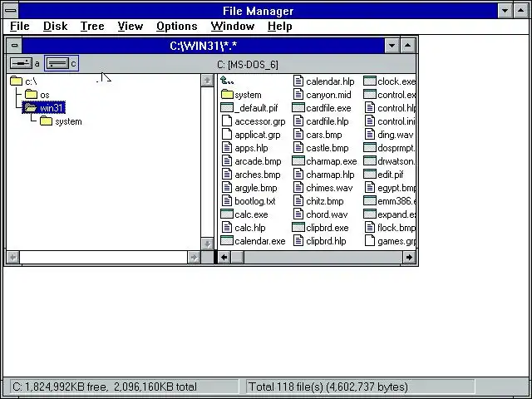532x399 pixels.
Task: Click the C: [MS-DOS_6] volume label
Action: (x=248, y=65)
